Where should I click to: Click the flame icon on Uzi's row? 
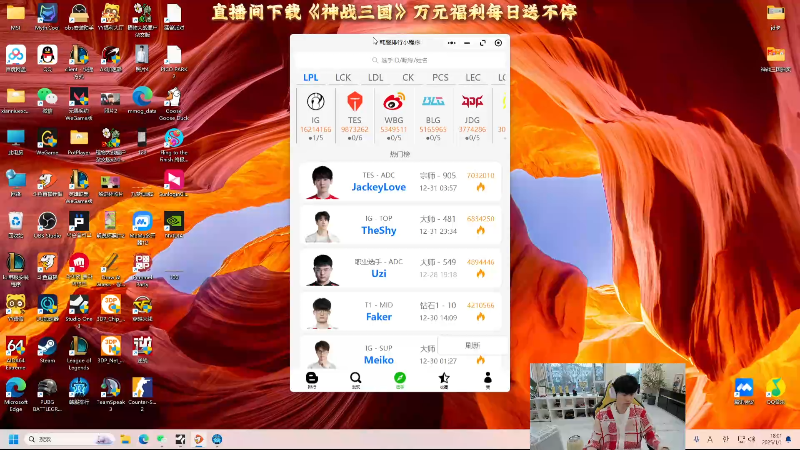481,274
